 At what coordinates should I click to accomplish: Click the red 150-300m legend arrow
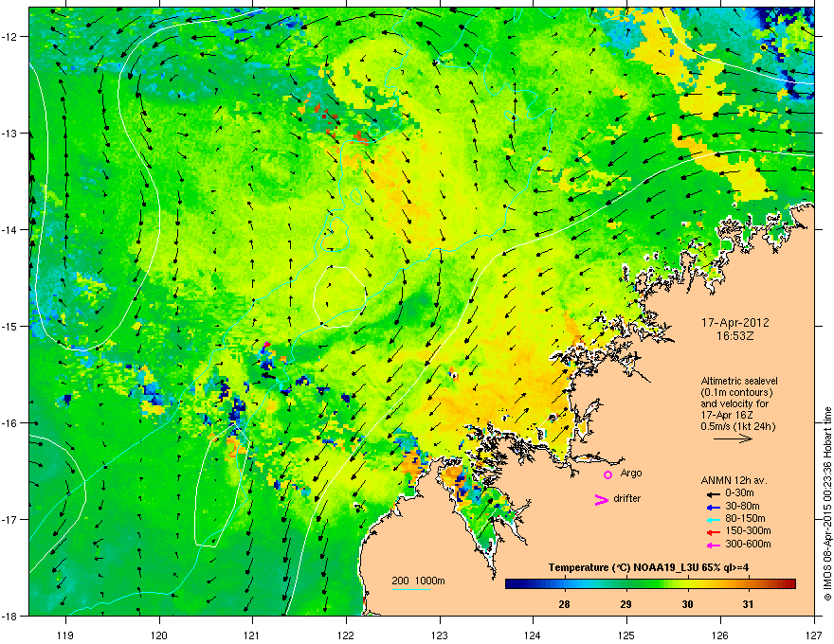[713, 531]
